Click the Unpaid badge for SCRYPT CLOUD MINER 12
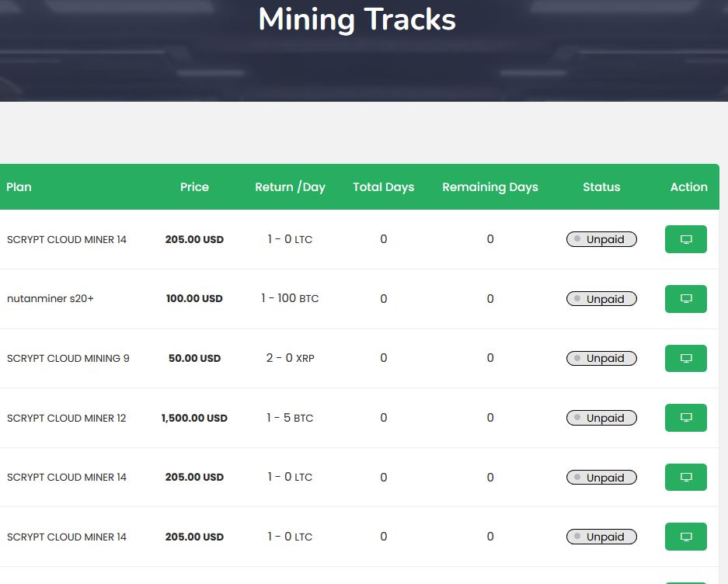The image size is (728, 584). pos(601,418)
